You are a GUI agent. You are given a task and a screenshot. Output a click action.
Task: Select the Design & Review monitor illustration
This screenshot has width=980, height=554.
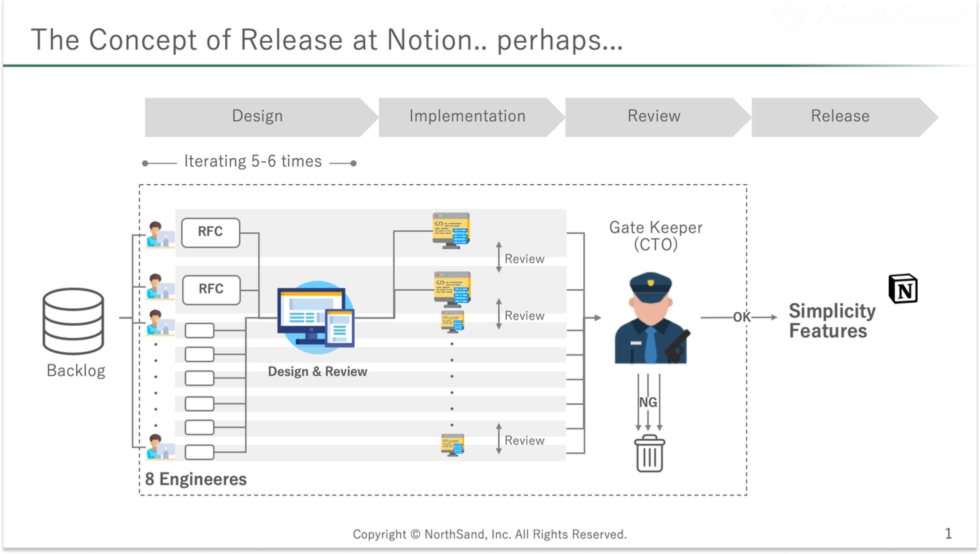pyautogui.click(x=316, y=318)
